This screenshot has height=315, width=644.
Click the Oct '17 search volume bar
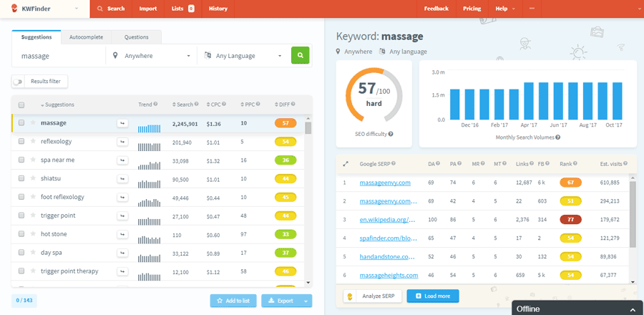(618, 101)
